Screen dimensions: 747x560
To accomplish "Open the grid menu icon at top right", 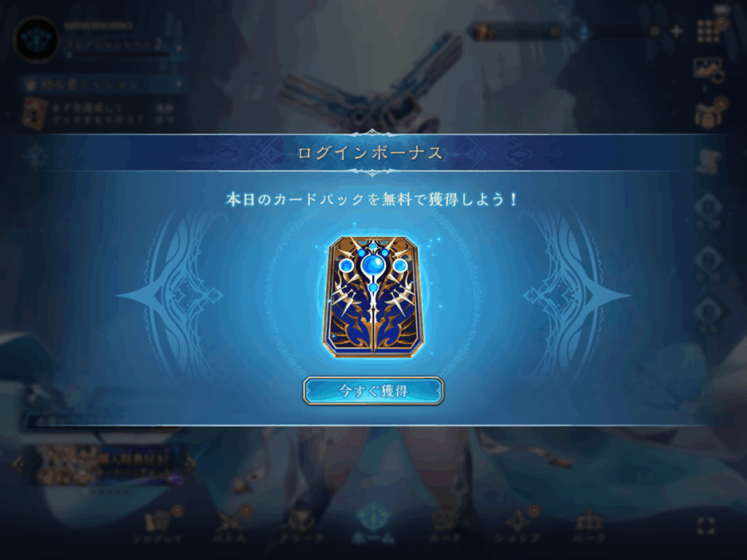I will [708, 31].
